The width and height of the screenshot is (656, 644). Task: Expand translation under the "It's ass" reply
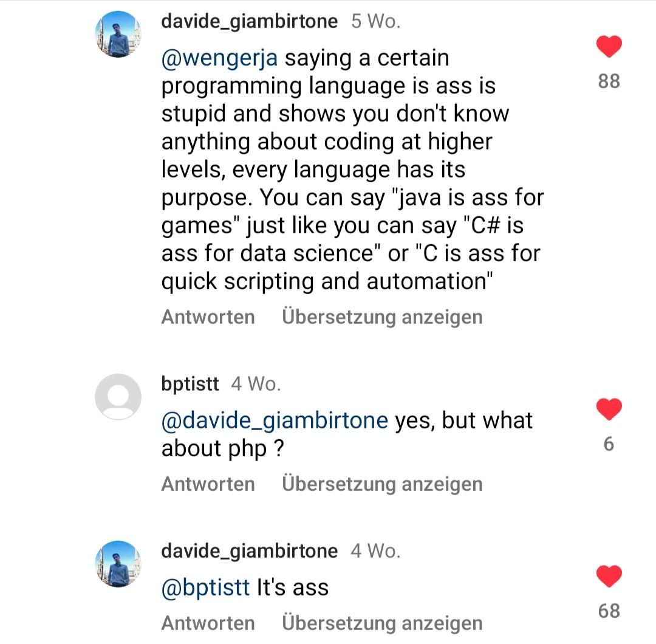click(x=383, y=623)
